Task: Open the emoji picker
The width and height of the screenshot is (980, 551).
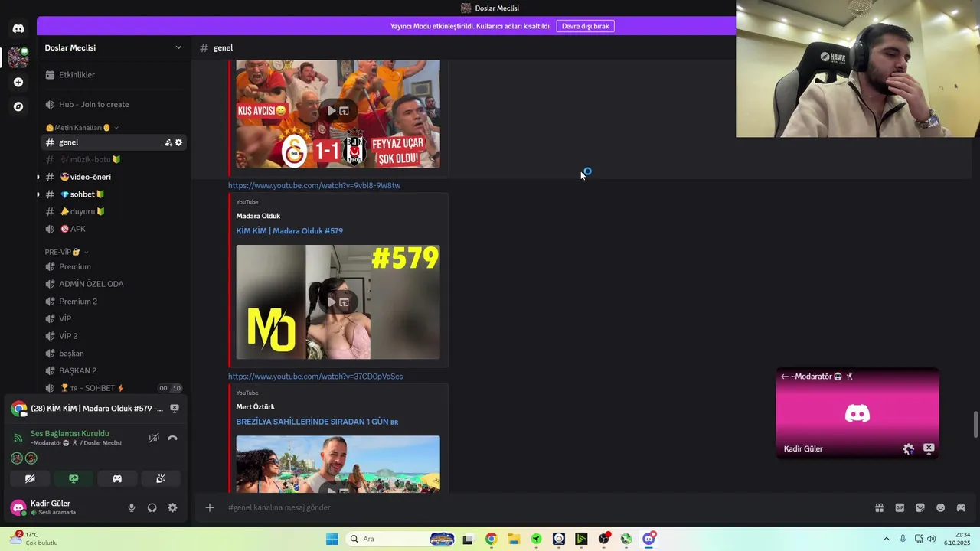Action: pyautogui.click(x=941, y=507)
